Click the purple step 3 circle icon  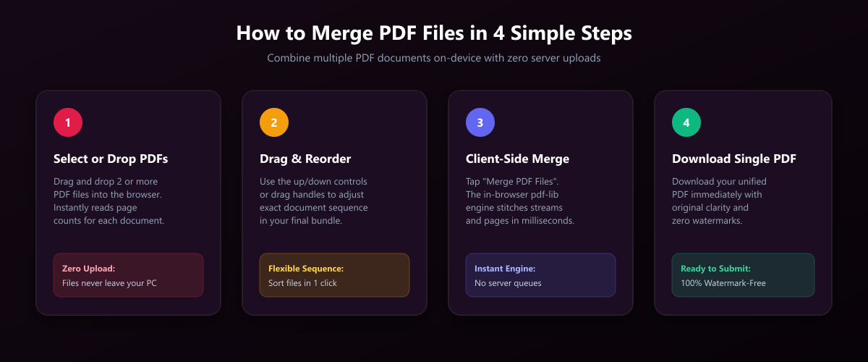(x=480, y=122)
